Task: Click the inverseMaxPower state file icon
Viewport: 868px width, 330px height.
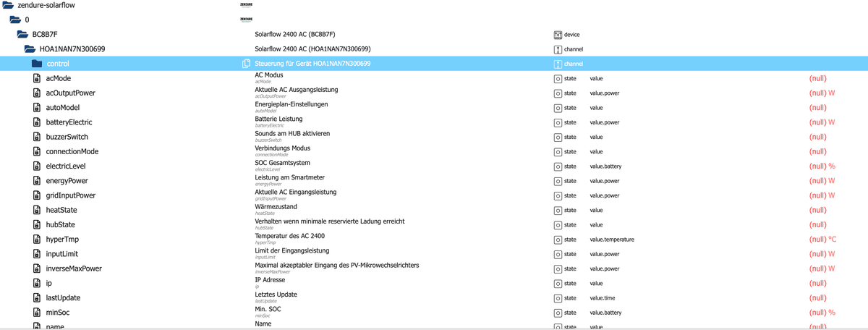Action: tap(37, 268)
